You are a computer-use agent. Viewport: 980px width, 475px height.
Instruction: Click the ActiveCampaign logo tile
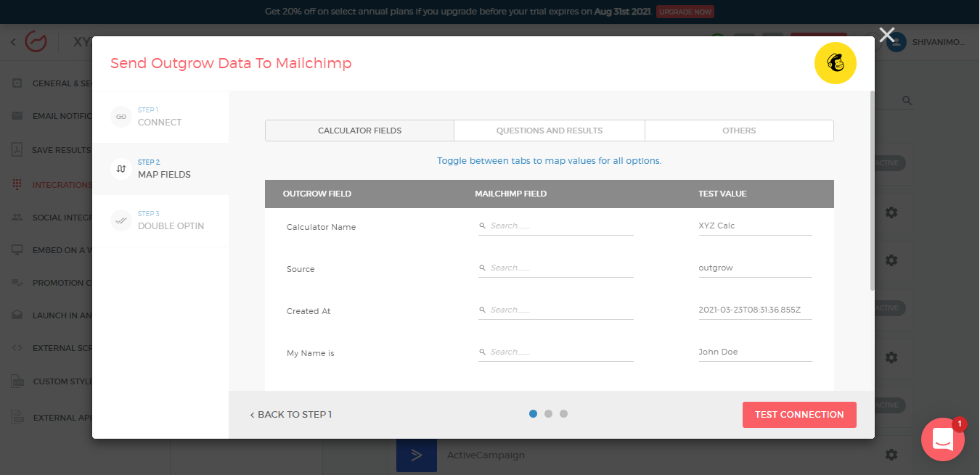pos(417,455)
